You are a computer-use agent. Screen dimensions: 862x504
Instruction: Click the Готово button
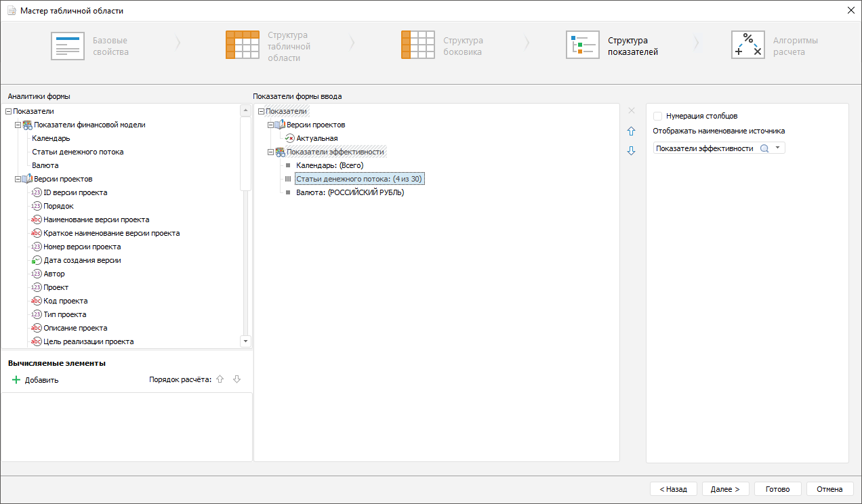pos(777,488)
